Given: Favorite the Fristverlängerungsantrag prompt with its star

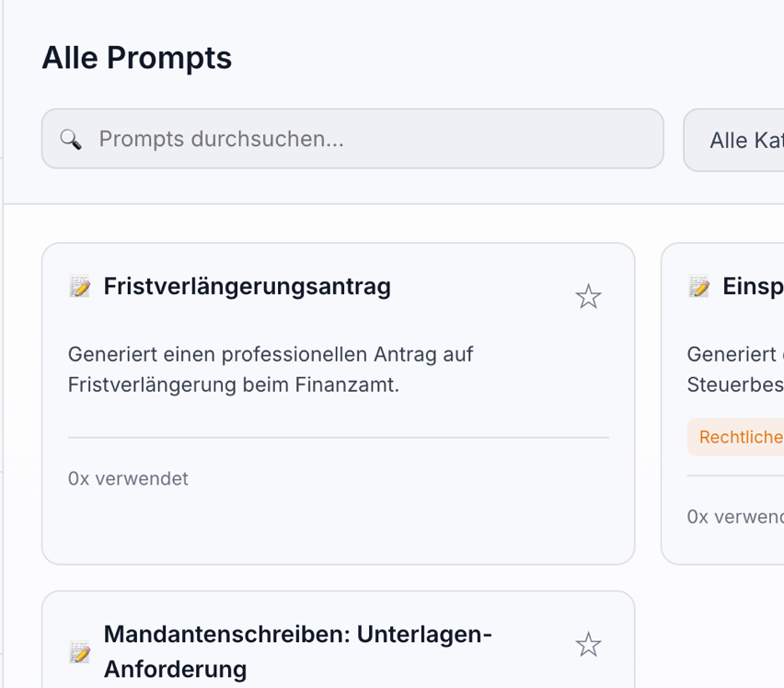Looking at the screenshot, I should (588, 296).
